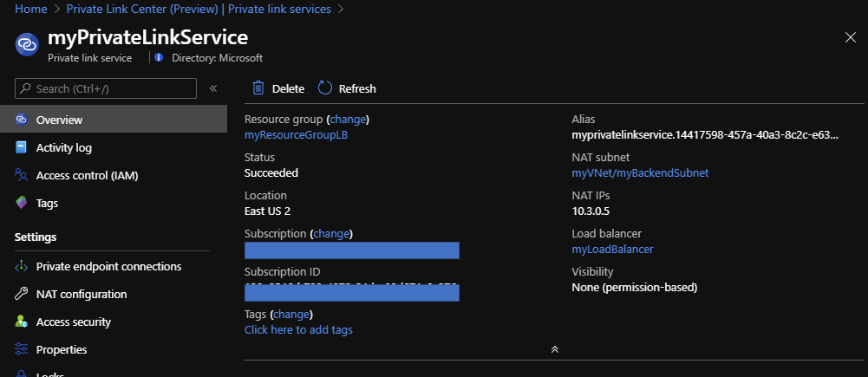Click the Properties sliders icon

[21, 349]
